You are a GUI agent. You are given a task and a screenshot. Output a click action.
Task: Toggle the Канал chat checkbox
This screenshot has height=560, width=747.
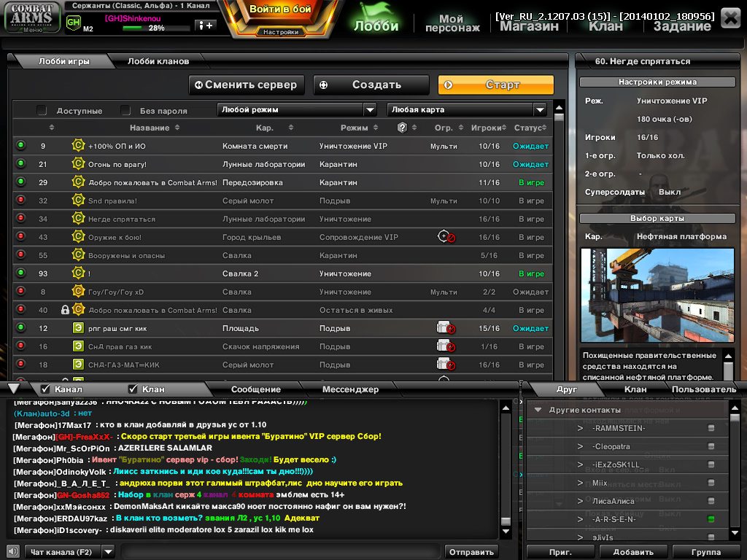(x=45, y=389)
